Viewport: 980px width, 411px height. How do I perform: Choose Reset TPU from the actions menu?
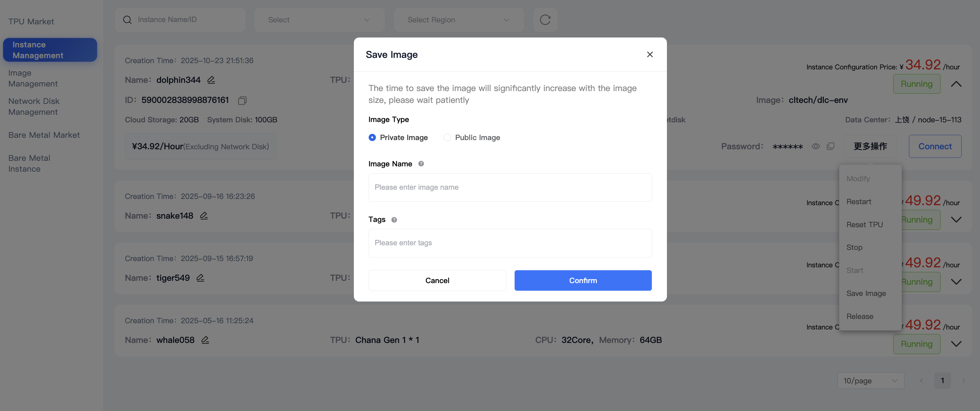pos(864,225)
